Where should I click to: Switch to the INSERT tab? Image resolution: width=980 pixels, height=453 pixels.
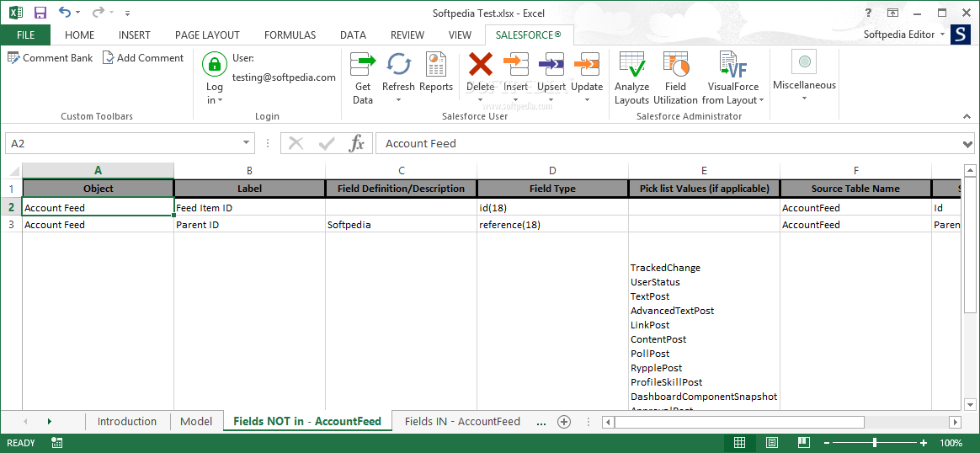pyautogui.click(x=135, y=35)
